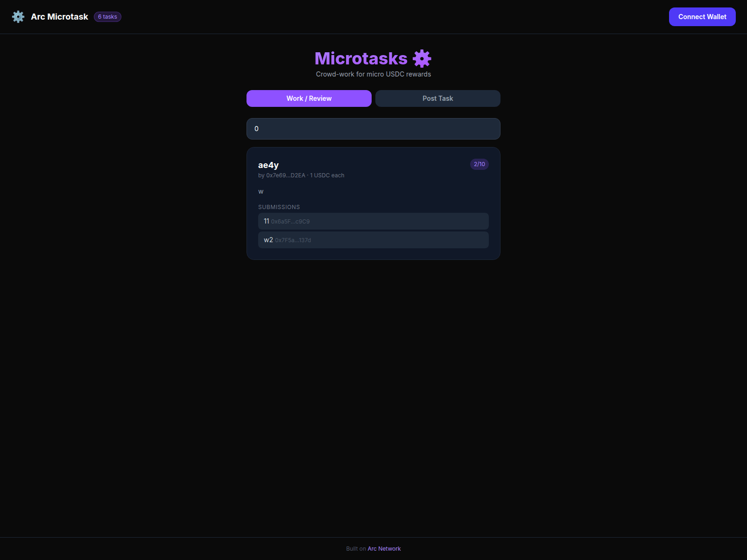Click the purple gear next to Microtasks heading

pos(422,59)
